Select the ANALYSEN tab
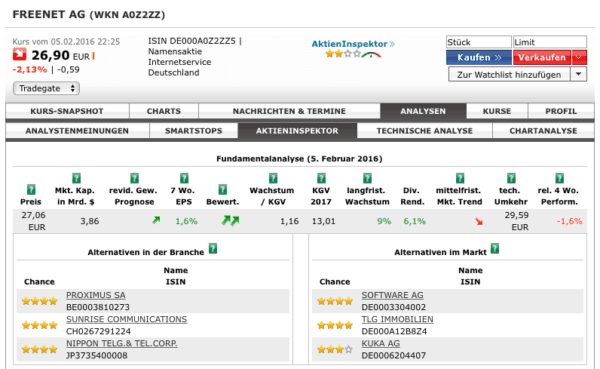Image resolution: width=600 pixels, height=369 pixels. pos(423,111)
